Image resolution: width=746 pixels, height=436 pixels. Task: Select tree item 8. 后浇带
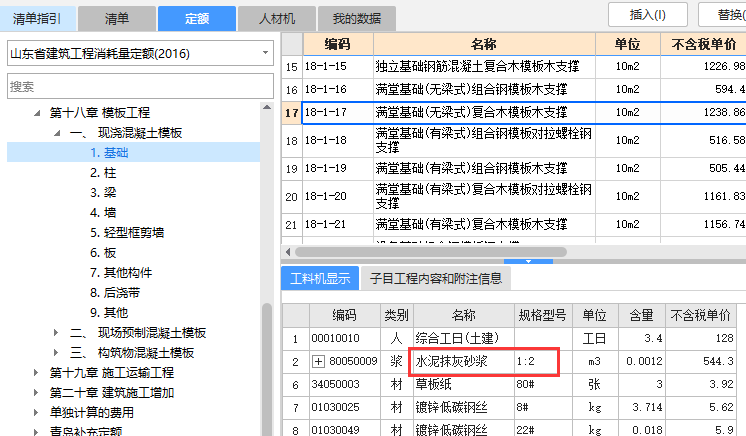(115, 293)
